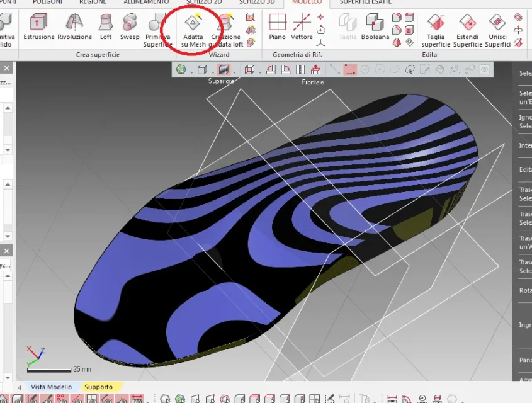Choose the Loft surface tool
Screen dimensions: 532x403
tap(106, 29)
